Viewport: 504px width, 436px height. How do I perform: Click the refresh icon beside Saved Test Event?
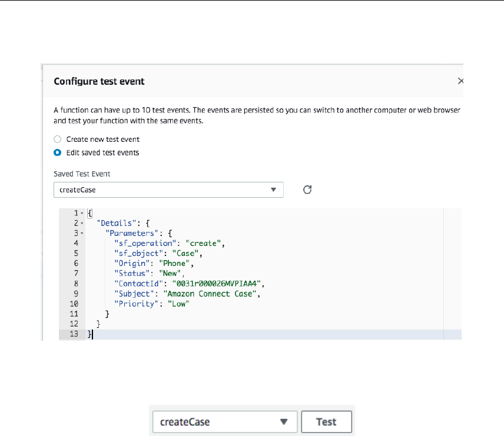(x=307, y=189)
